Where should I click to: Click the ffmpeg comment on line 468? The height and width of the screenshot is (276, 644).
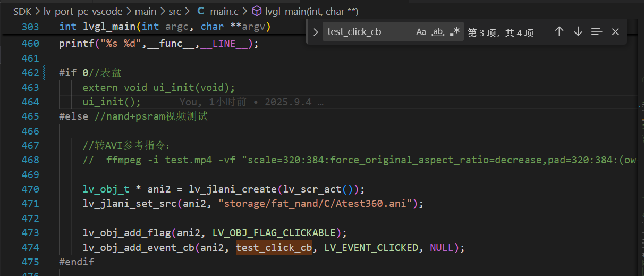coord(359,160)
